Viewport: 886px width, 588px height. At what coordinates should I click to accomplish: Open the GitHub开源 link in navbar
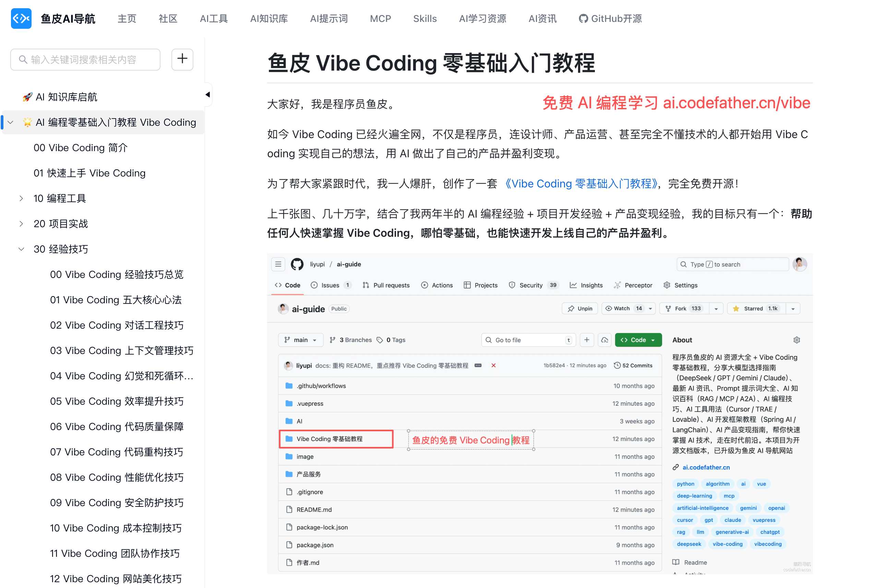(x=610, y=19)
